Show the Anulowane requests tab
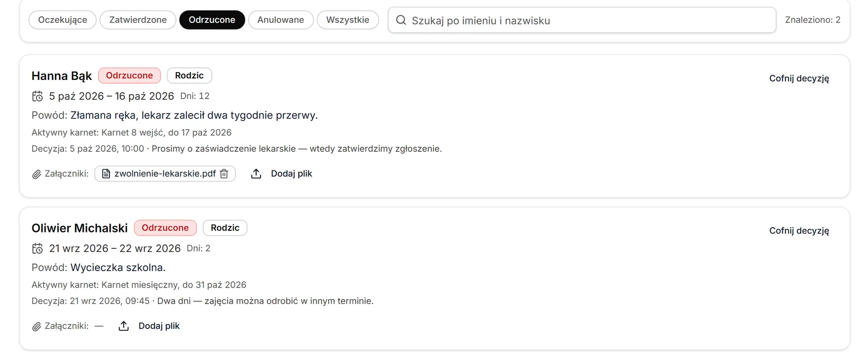Viewport: 868px width, 359px height. click(281, 20)
